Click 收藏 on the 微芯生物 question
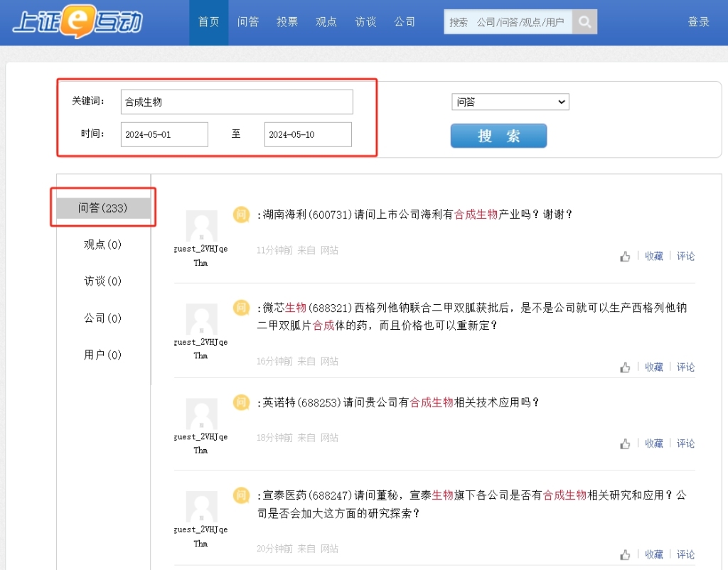 pyautogui.click(x=654, y=367)
